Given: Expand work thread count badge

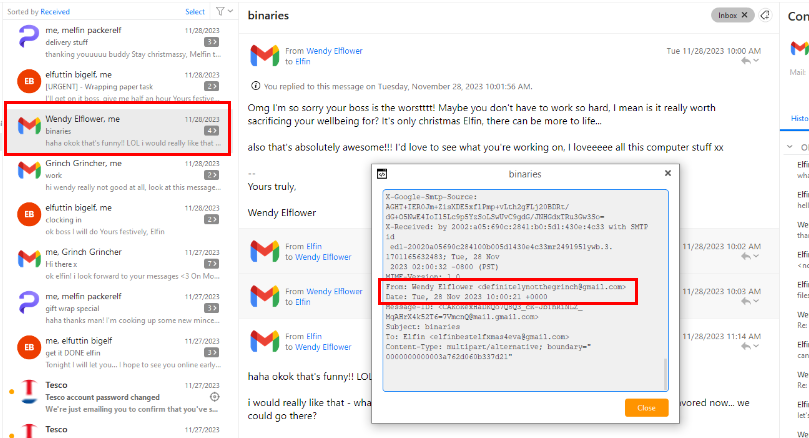Looking at the screenshot, I should [211, 175].
